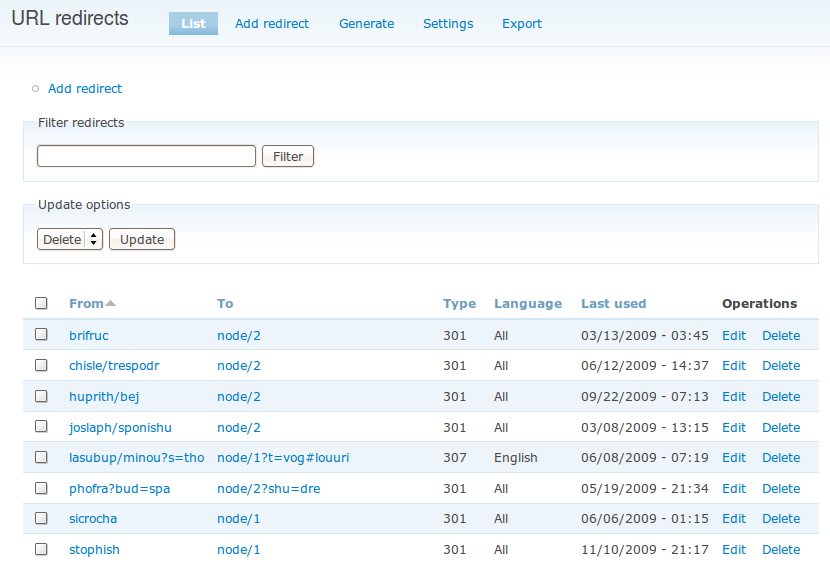Edit the huprith/bej redirect
This screenshot has height=564, width=830.
pos(734,397)
